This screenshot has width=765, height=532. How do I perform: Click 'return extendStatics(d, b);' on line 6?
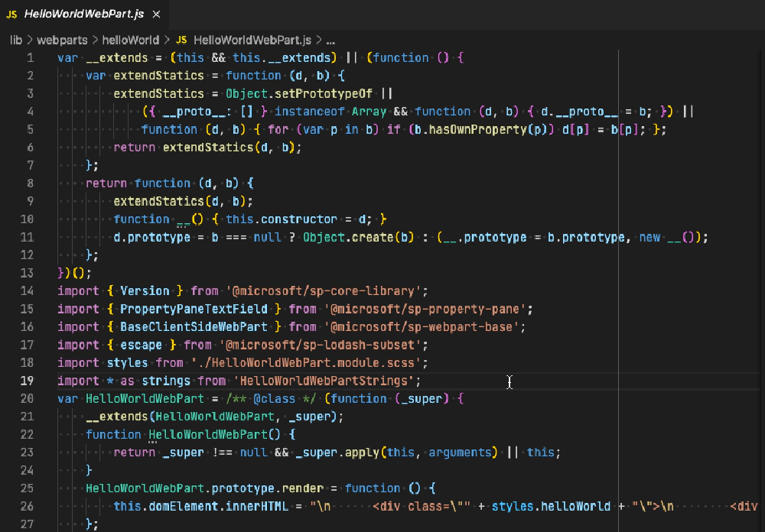(x=208, y=148)
